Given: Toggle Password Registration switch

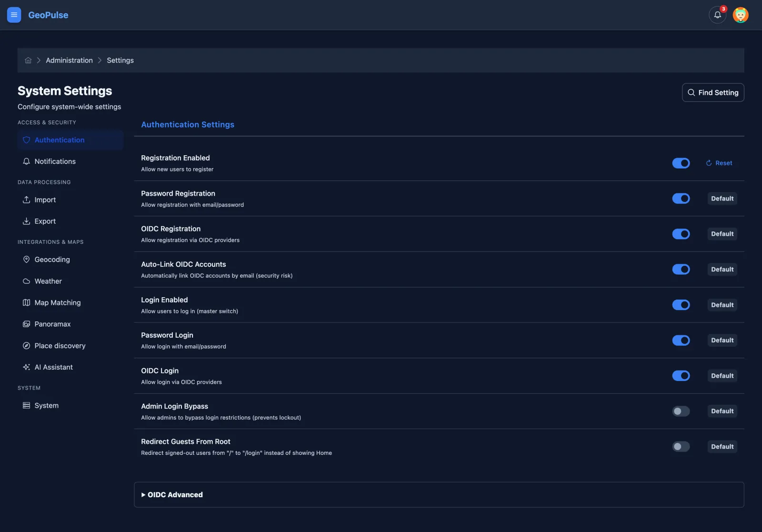Looking at the screenshot, I should 681,199.
